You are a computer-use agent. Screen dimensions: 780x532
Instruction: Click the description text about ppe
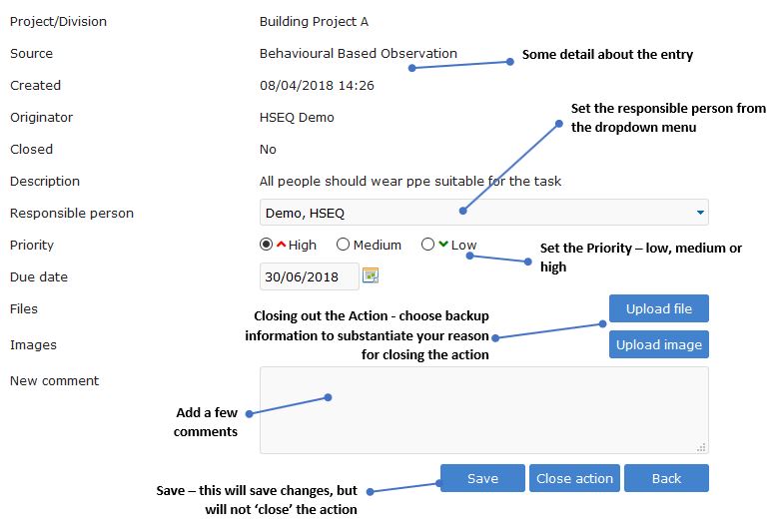409,182
